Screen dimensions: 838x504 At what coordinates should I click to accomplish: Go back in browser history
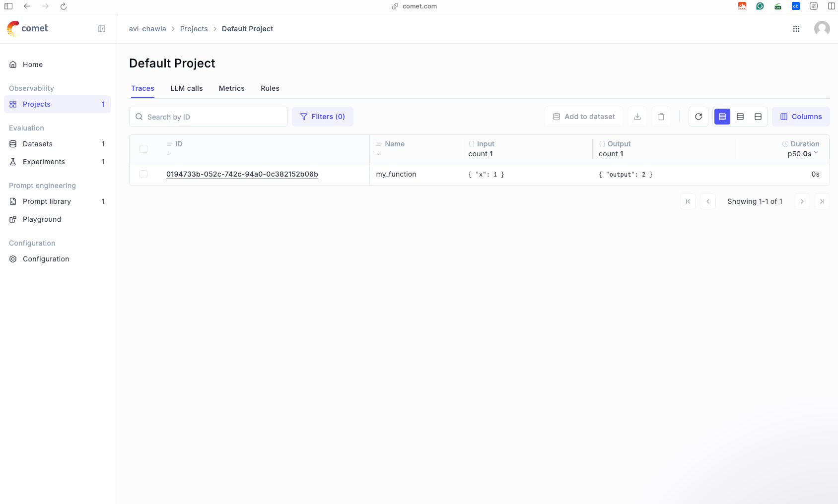(x=27, y=6)
